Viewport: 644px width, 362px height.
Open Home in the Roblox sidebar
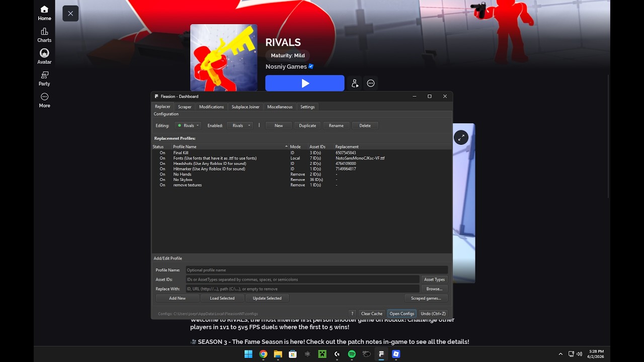click(44, 13)
